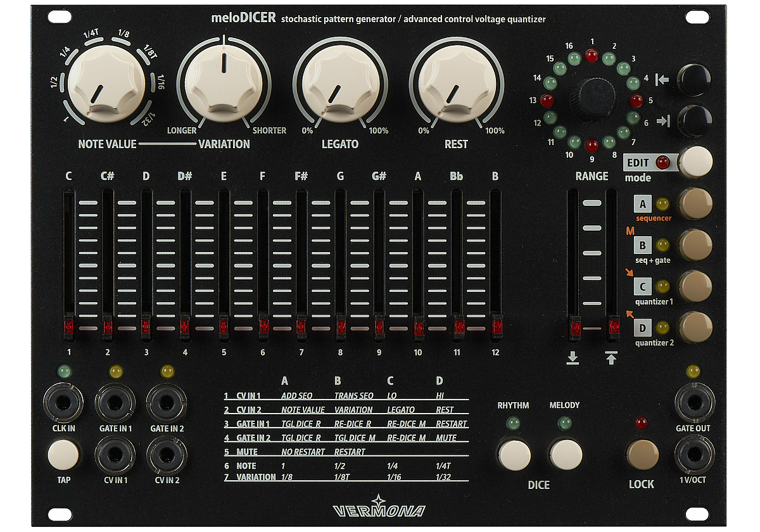Click the step-back arrow icon beside the top black button
Viewport: 760px width, 532px height.
click(x=662, y=80)
